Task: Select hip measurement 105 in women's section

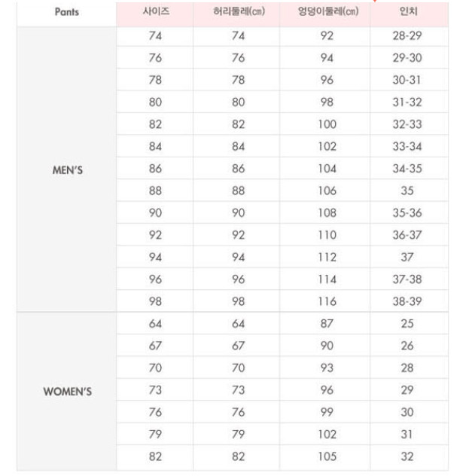Action: point(327,456)
